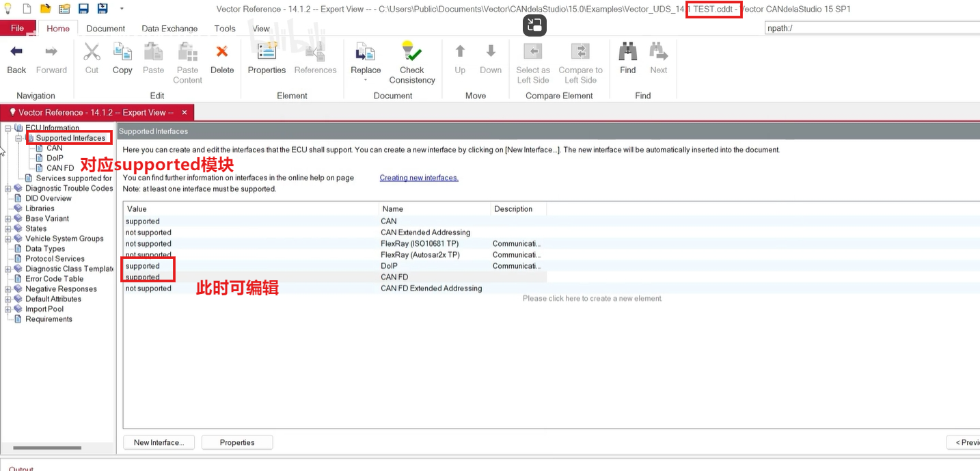The image size is (980, 471).
Task: Select Protocol Services in the tree
Action: point(55,259)
